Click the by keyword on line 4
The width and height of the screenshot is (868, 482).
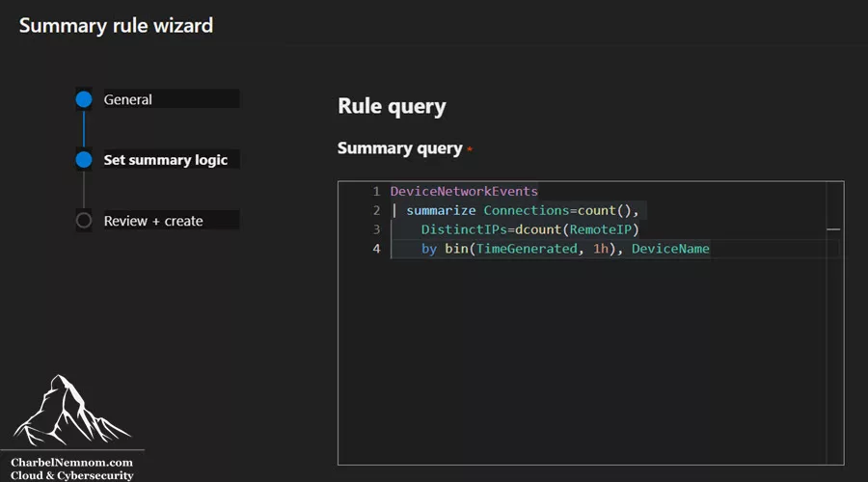[x=429, y=249]
